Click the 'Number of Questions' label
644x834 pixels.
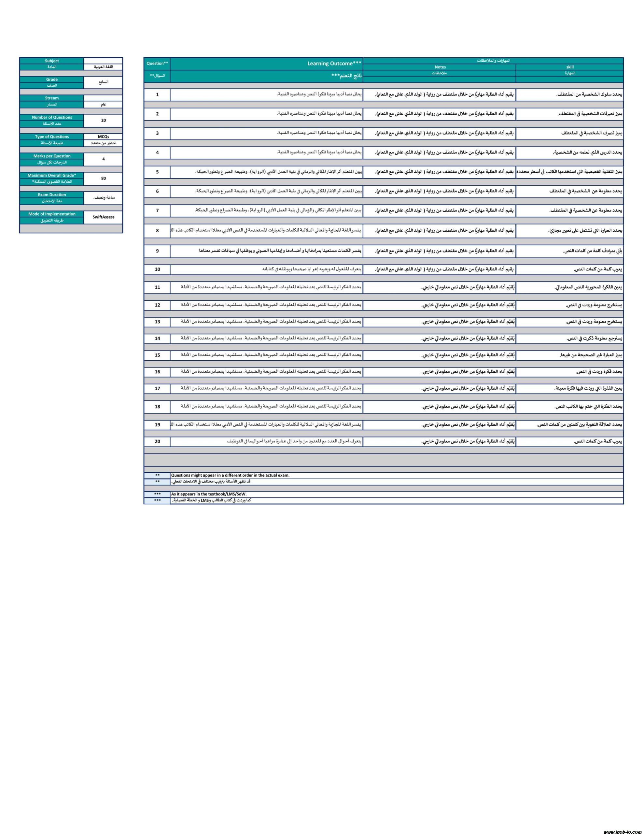point(52,117)
